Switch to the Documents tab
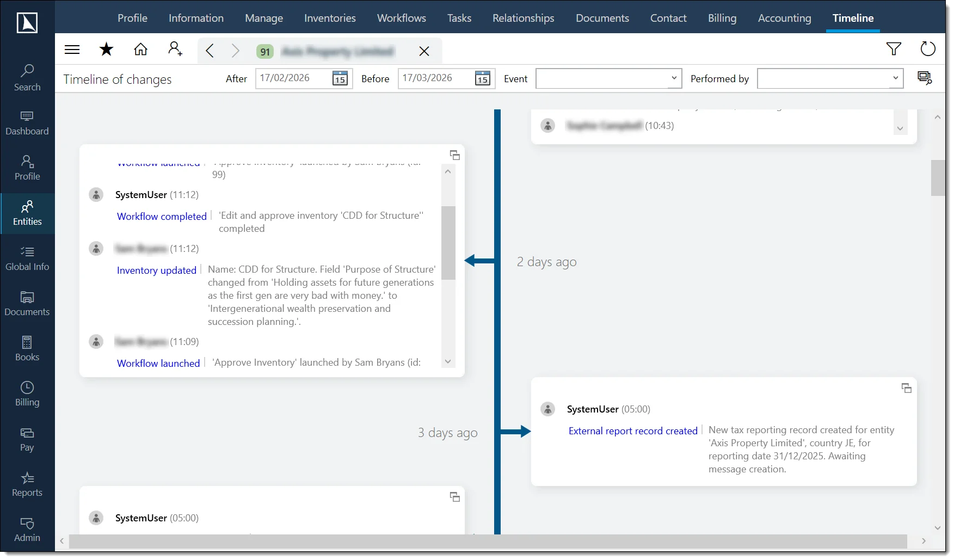Image resolution: width=954 pixels, height=560 pixels. click(x=602, y=18)
